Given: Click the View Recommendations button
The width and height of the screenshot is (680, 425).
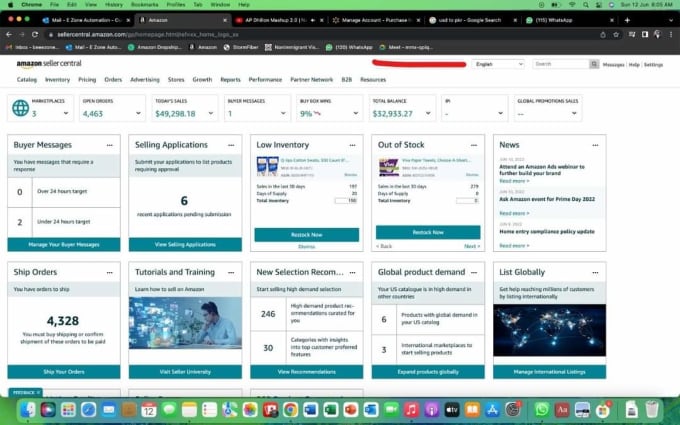Looking at the screenshot, I should [x=307, y=372].
